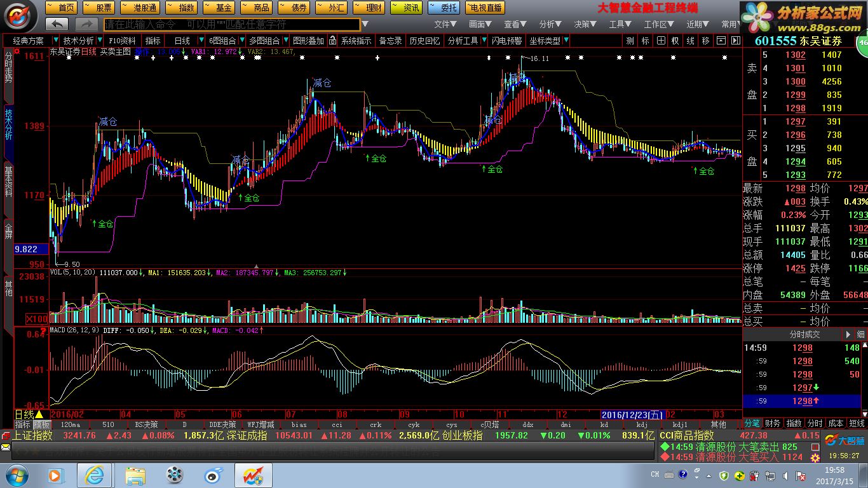
Task: Click the 基金 button
Action: pyautogui.click(x=219, y=8)
